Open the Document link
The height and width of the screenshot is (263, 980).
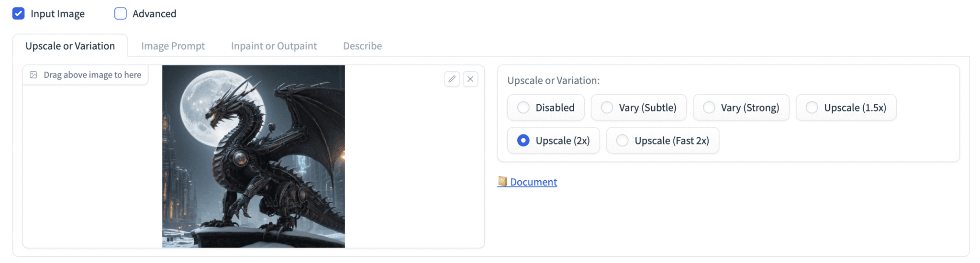(533, 182)
